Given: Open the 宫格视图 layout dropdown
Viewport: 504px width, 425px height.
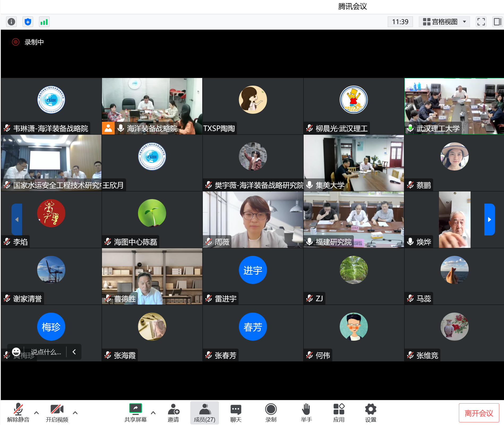Looking at the screenshot, I should pyautogui.click(x=444, y=22).
